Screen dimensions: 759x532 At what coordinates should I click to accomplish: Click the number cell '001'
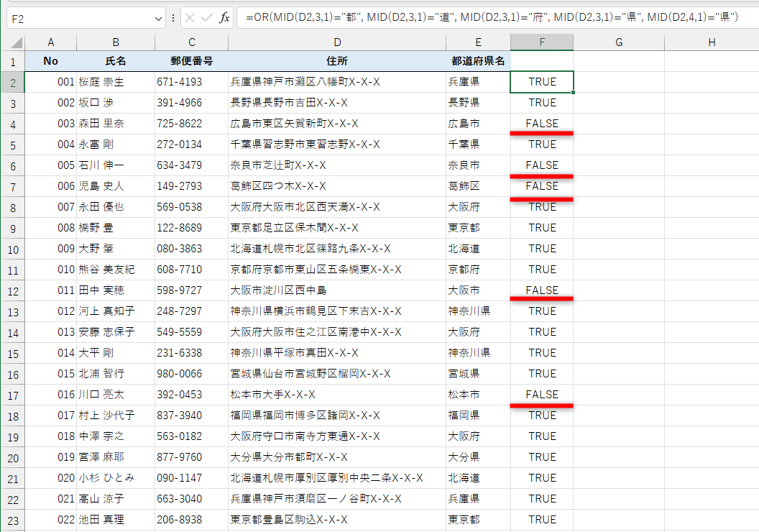(51, 82)
